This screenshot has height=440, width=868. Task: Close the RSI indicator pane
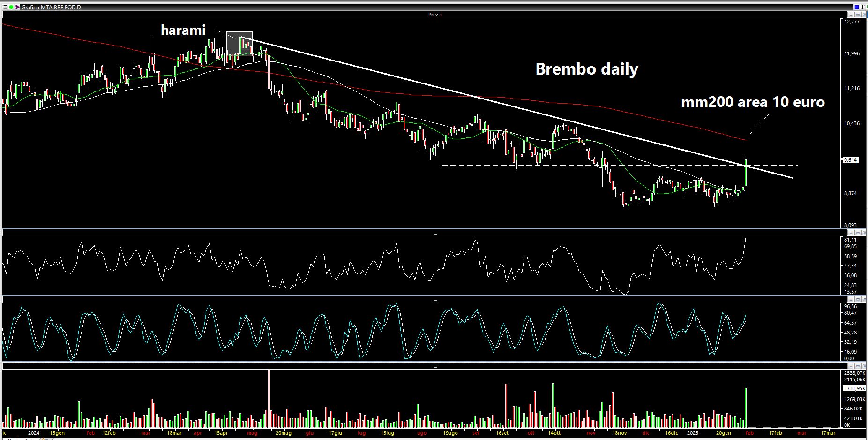point(864,233)
